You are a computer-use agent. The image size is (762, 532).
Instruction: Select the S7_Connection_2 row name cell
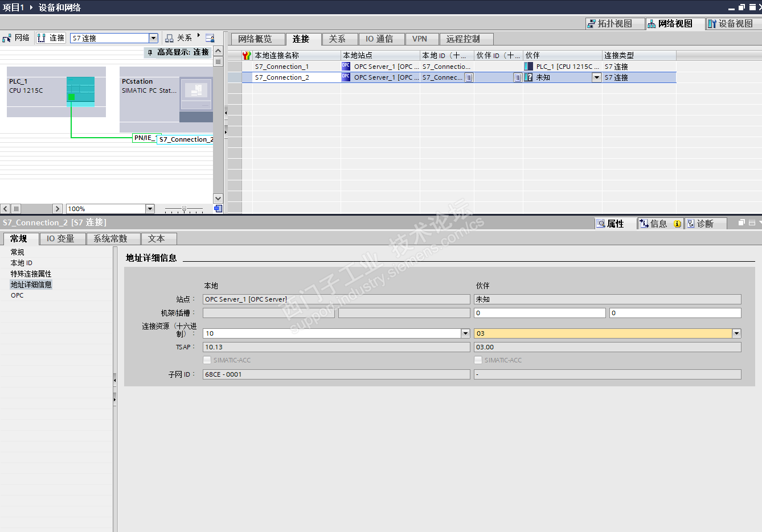point(297,77)
